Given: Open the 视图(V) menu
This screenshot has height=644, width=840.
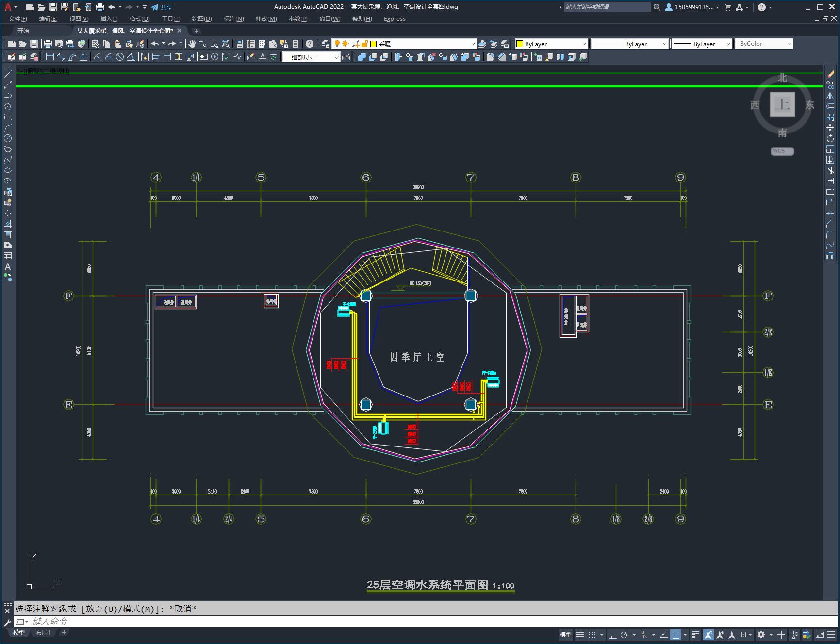Looking at the screenshot, I should pyautogui.click(x=79, y=19).
